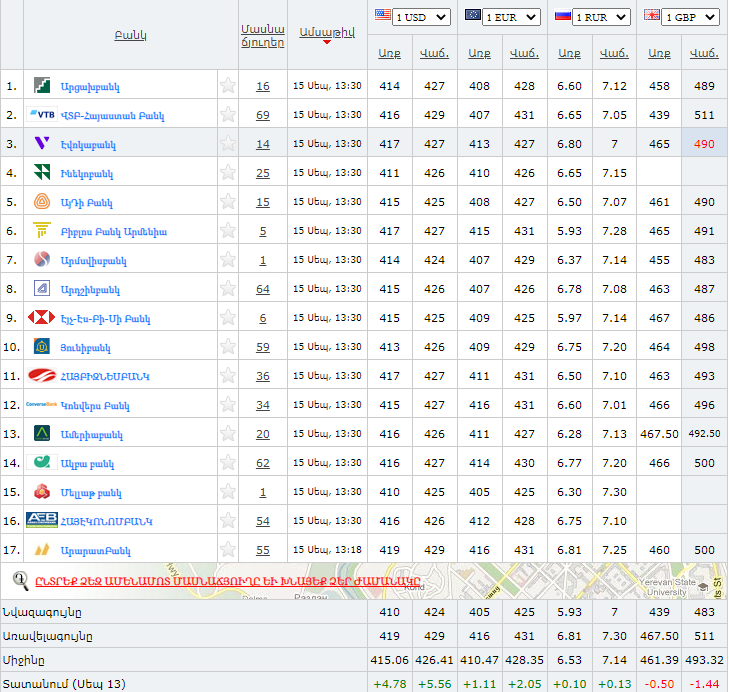Open branch count link 64 in row 8
The height and width of the screenshot is (692, 729).
pos(263,289)
